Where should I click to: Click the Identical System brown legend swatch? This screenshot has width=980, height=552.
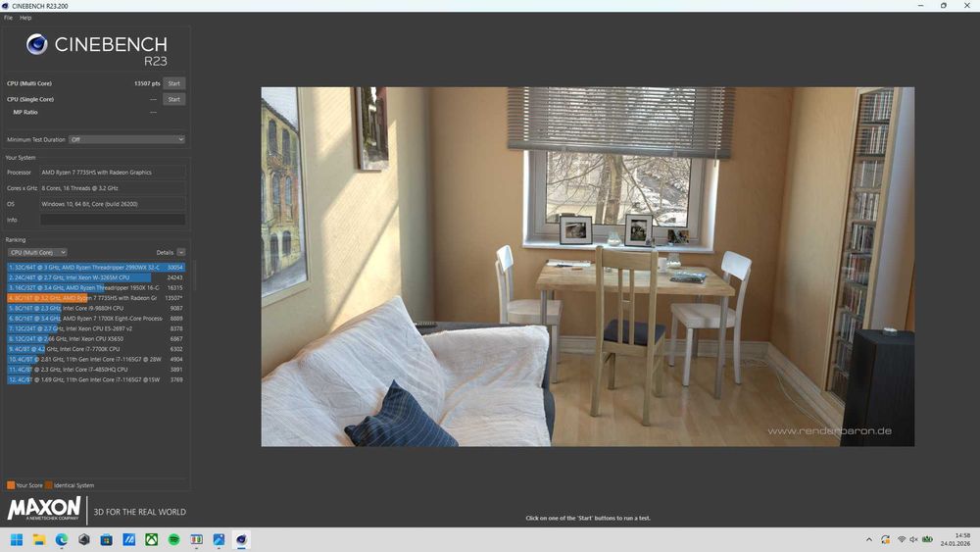[x=49, y=485]
